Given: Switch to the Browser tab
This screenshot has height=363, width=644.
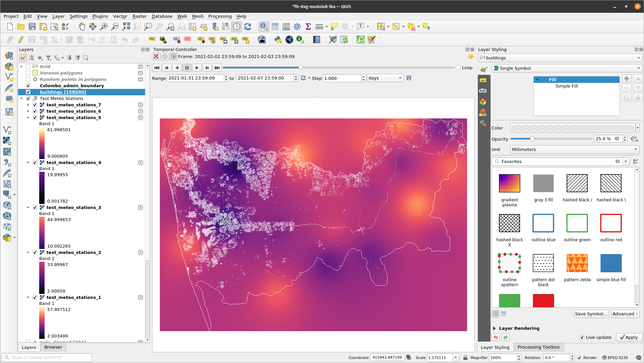Looking at the screenshot, I should (x=53, y=347).
